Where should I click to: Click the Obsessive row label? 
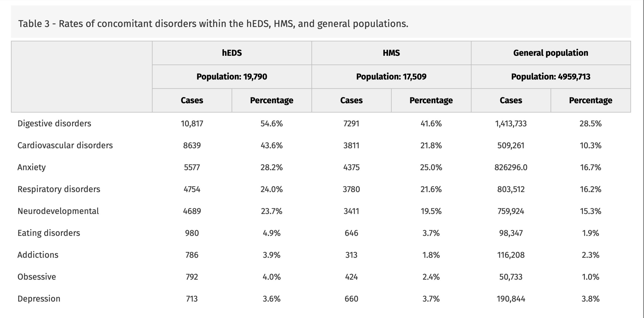click(x=37, y=277)
